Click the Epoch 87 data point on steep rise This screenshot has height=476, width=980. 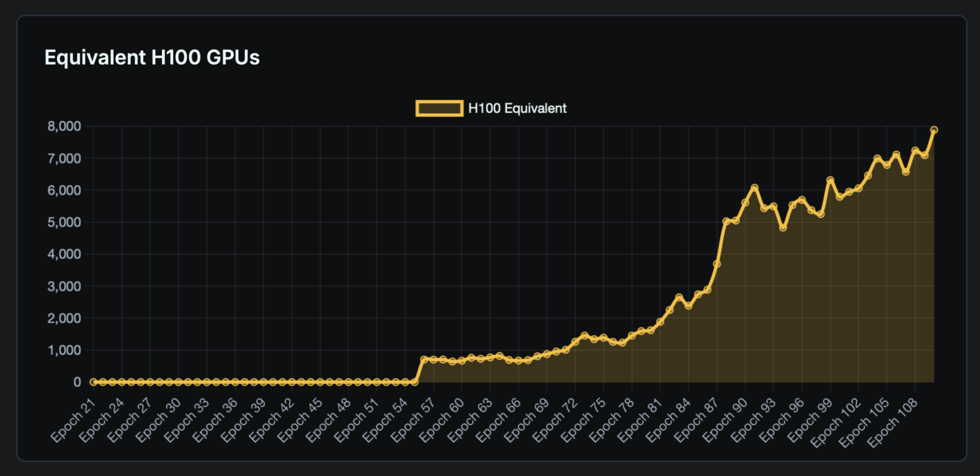tap(716, 264)
